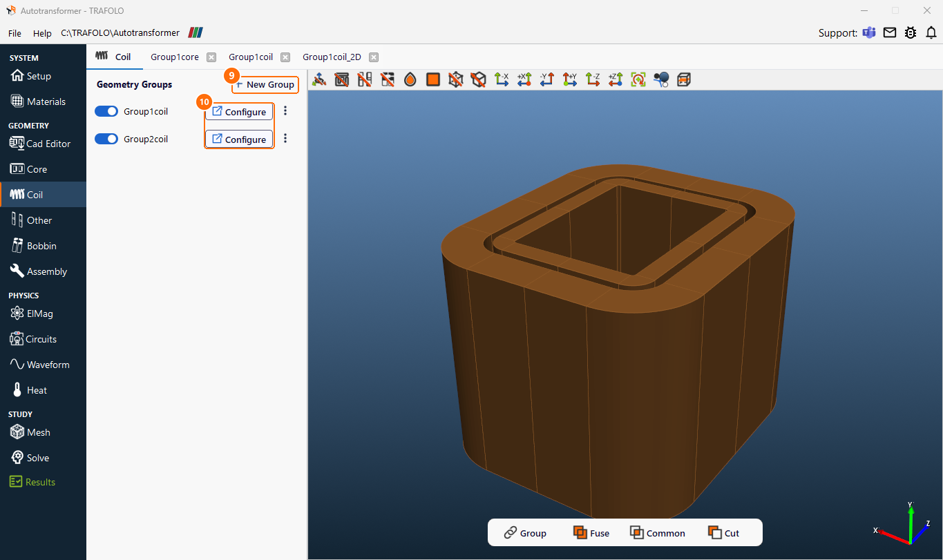
Task: Click the New Group button
Action: pos(265,84)
